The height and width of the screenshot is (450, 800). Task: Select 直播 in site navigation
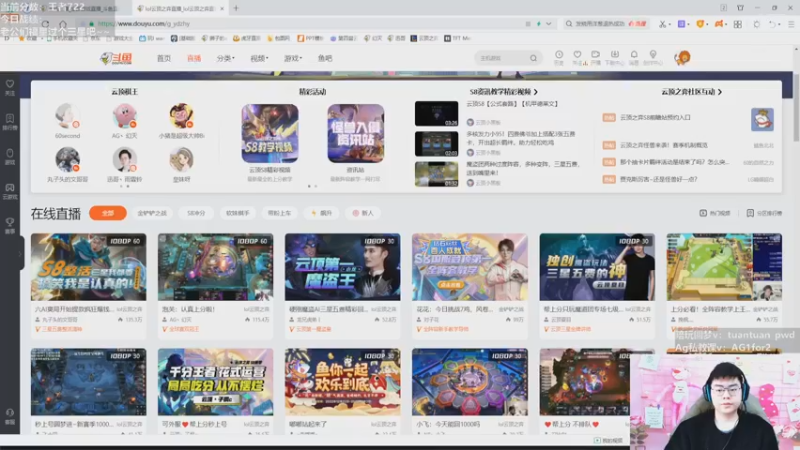[x=194, y=58]
